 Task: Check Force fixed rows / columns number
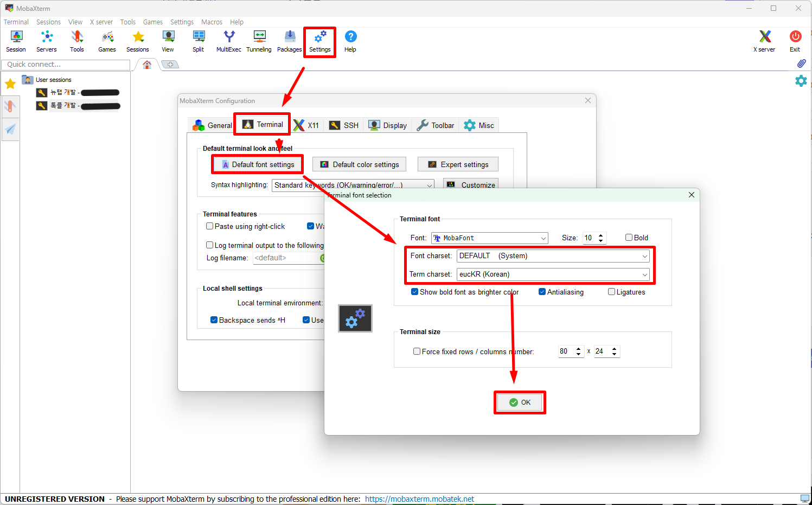417,351
